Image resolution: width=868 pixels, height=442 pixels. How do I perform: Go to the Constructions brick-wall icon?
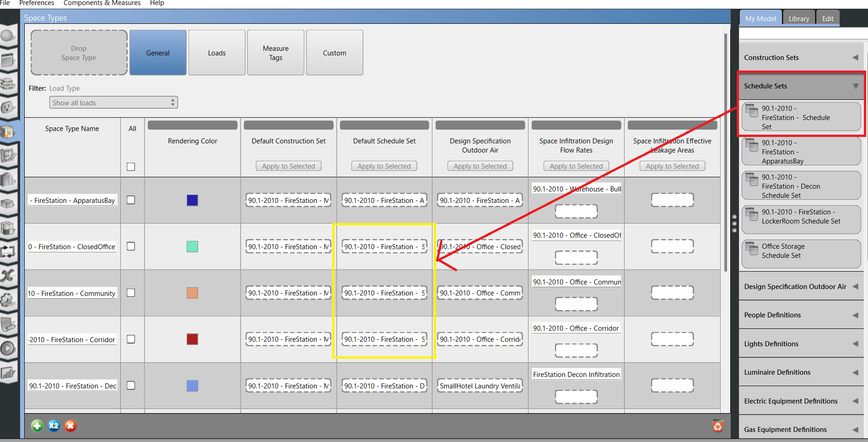(x=8, y=84)
